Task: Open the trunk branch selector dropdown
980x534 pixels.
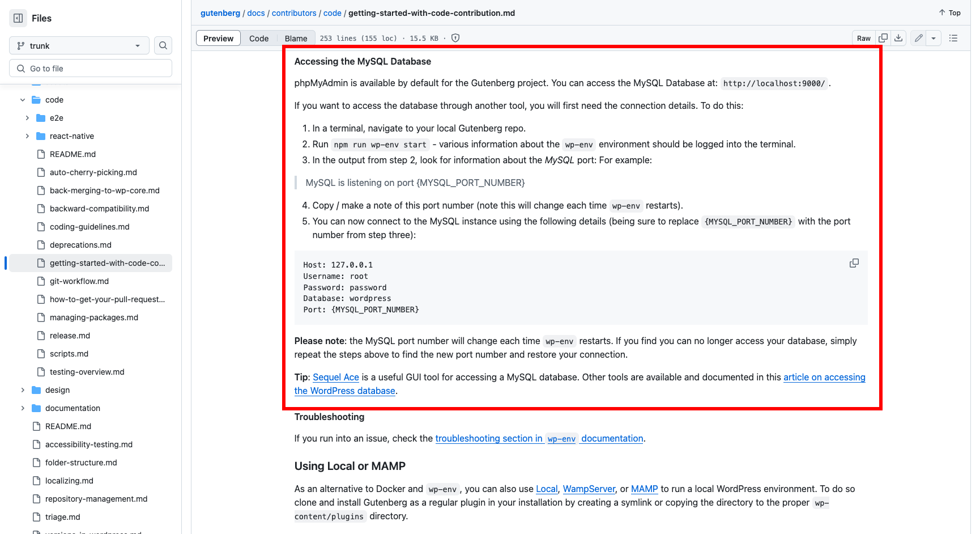Action: [x=79, y=45]
